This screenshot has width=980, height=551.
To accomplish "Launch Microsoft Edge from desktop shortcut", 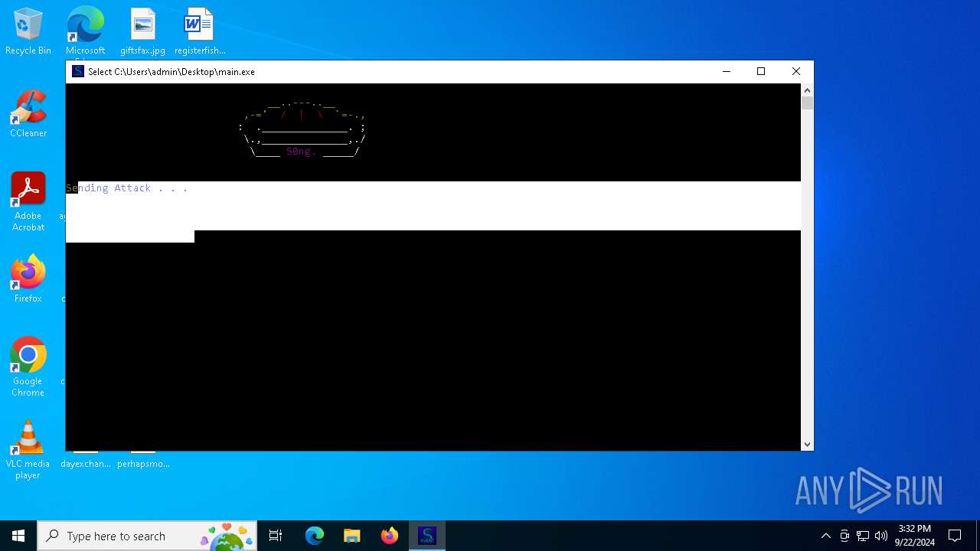I will 85,32.
